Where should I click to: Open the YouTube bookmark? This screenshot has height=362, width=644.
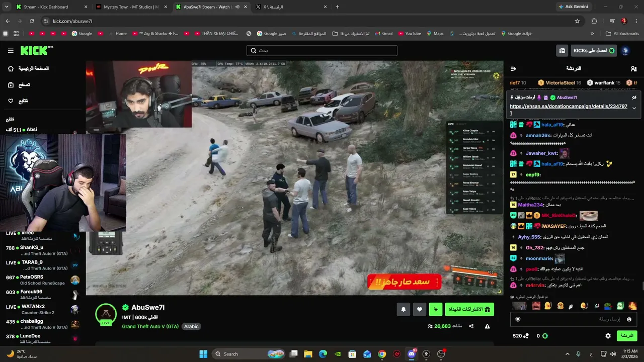[x=410, y=34]
